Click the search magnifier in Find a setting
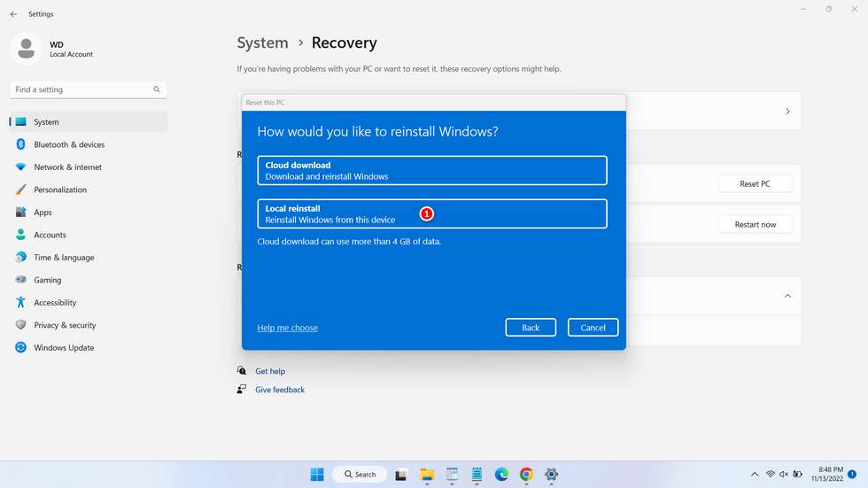The width and height of the screenshot is (868, 488). click(157, 89)
